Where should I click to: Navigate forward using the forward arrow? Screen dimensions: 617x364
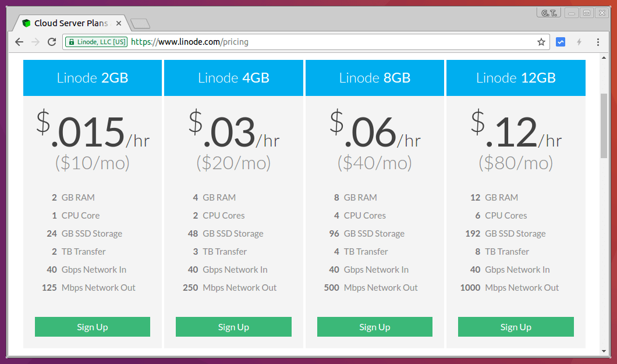coord(35,41)
